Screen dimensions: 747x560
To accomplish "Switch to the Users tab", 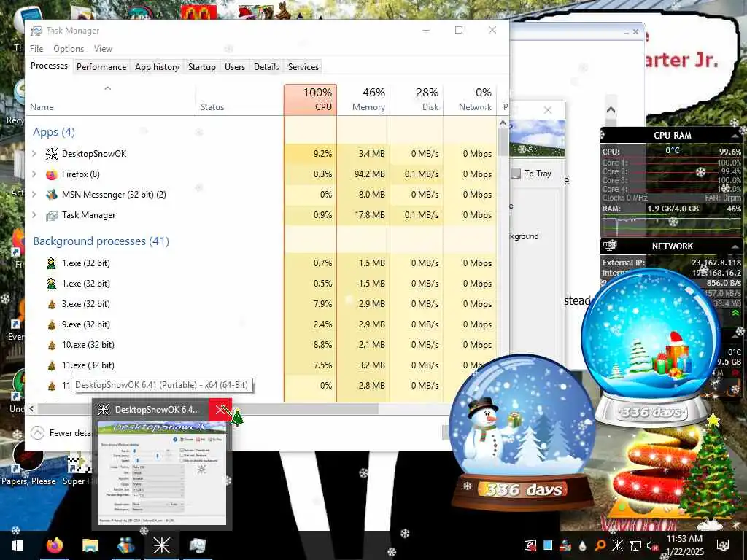I will 235,66.
